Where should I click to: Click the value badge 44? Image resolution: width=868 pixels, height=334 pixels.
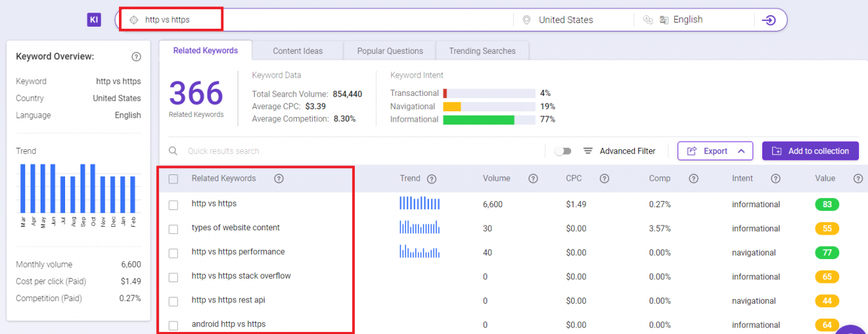827,300
